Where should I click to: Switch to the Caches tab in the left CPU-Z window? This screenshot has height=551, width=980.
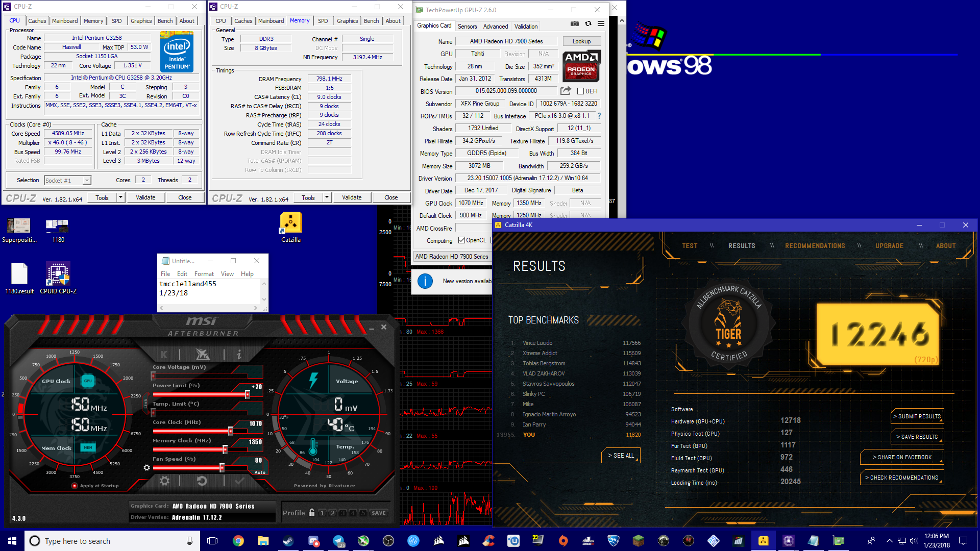(37, 21)
